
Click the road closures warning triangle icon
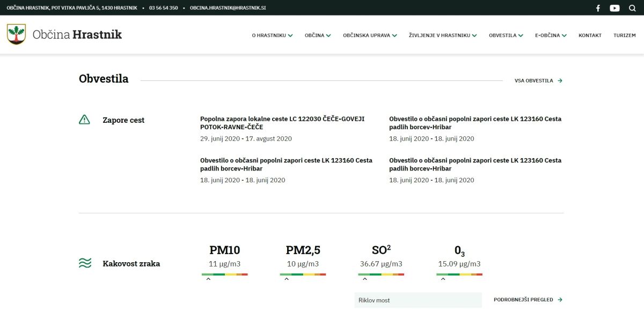coord(84,120)
